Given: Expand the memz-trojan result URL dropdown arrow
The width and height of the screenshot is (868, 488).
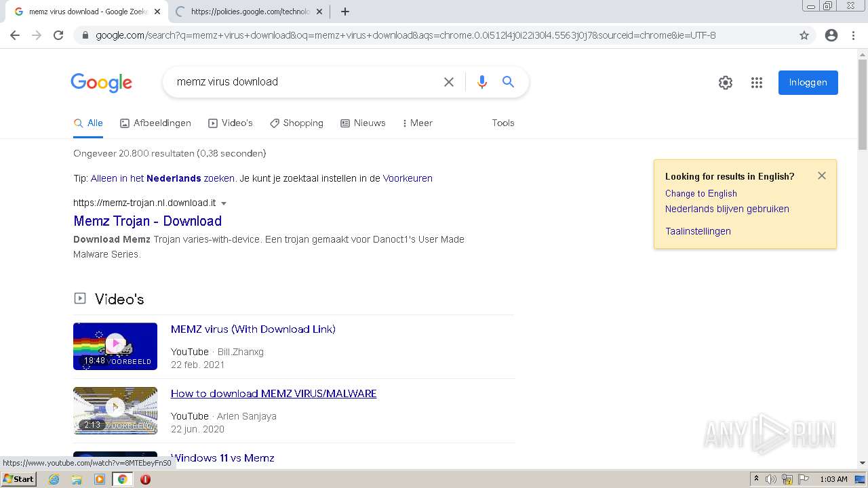Looking at the screenshot, I should [224, 203].
